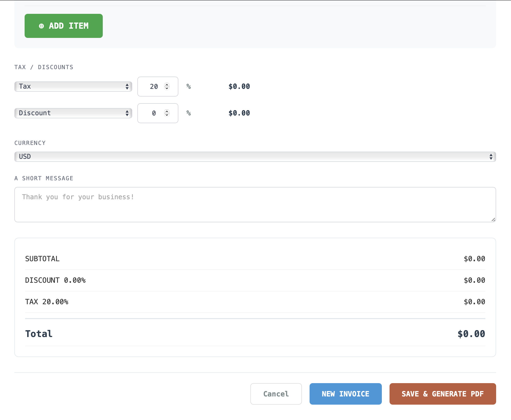Click the Total amount $0.00 value
The width and height of the screenshot is (511, 420).
coord(471,334)
